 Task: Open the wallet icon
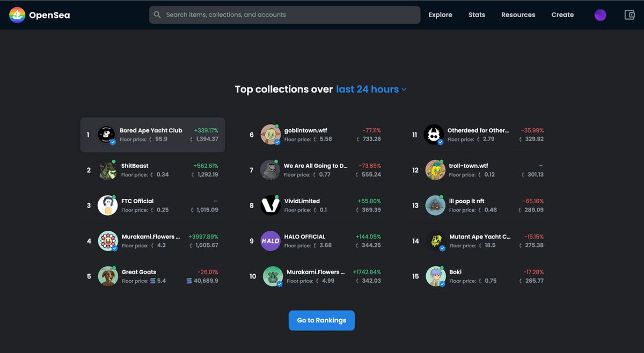click(x=630, y=15)
